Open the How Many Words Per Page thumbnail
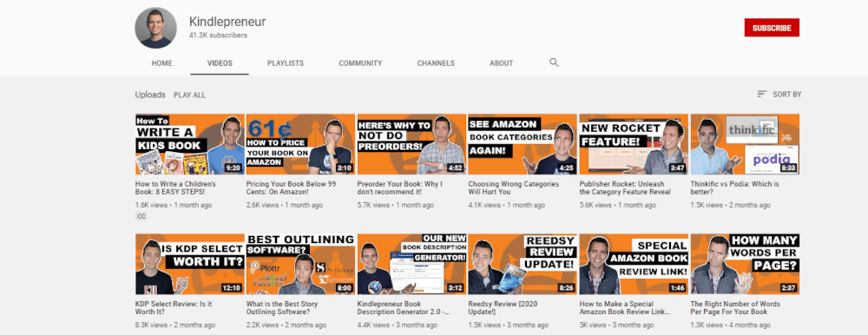This screenshot has height=335, width=868. [x=745, y=264]
